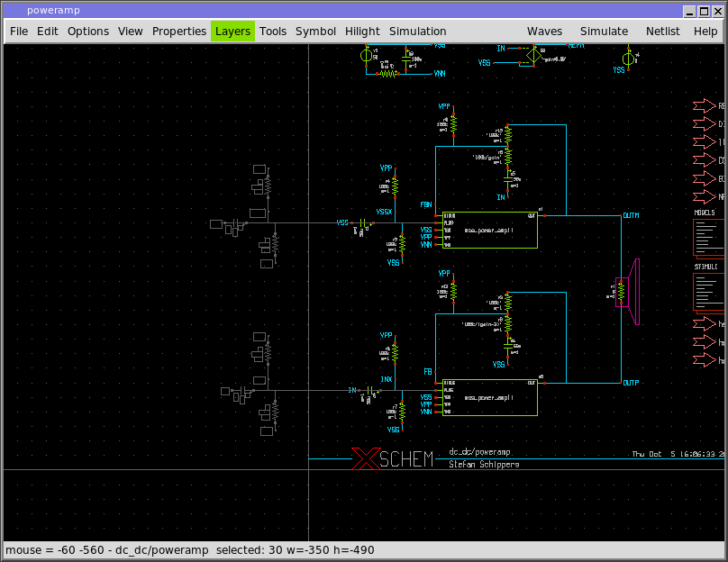This screenshot has width=728, height=562.
Task: Select the topmost red arrow launcher symbol
Action: click(705, 106)
